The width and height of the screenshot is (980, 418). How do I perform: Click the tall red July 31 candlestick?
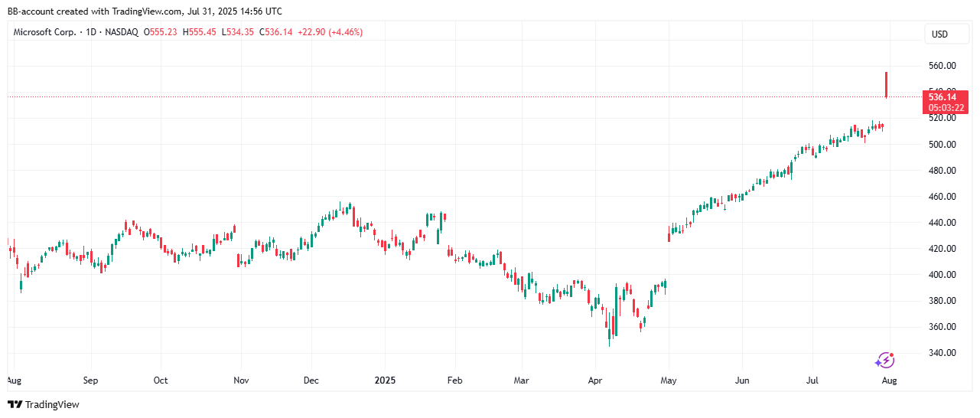[886, 85]
